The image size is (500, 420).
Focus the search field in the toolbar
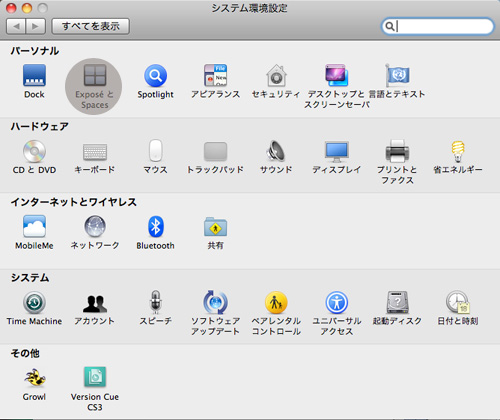click(x=437, y=26)
